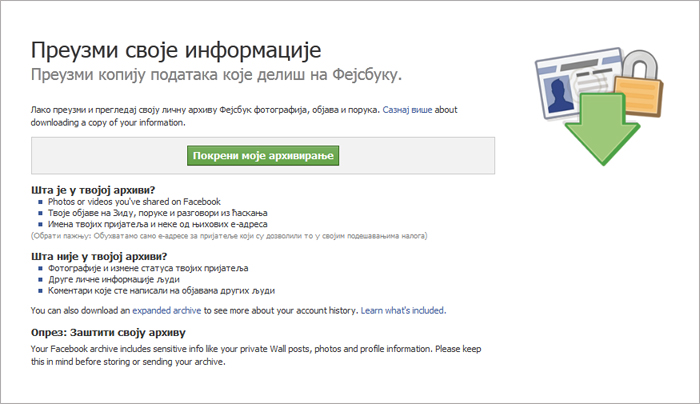Click the bullet Фотографије и измене статуса твојих пријатеља
Image resolution: width=700 pixels, height=404 pixels.
(148, 268)
